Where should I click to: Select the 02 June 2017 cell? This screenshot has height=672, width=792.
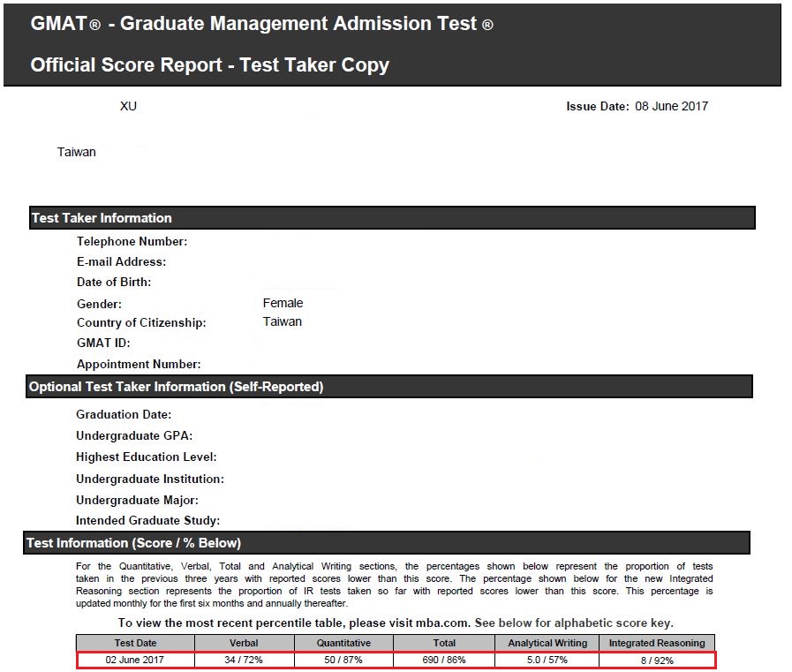click(x=135, y=660)
